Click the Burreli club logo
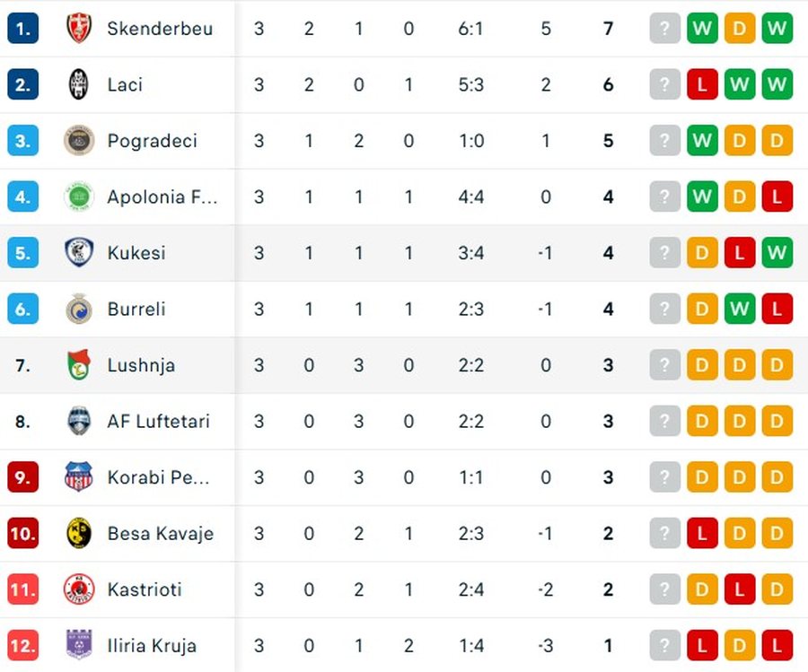 (79, 309)
